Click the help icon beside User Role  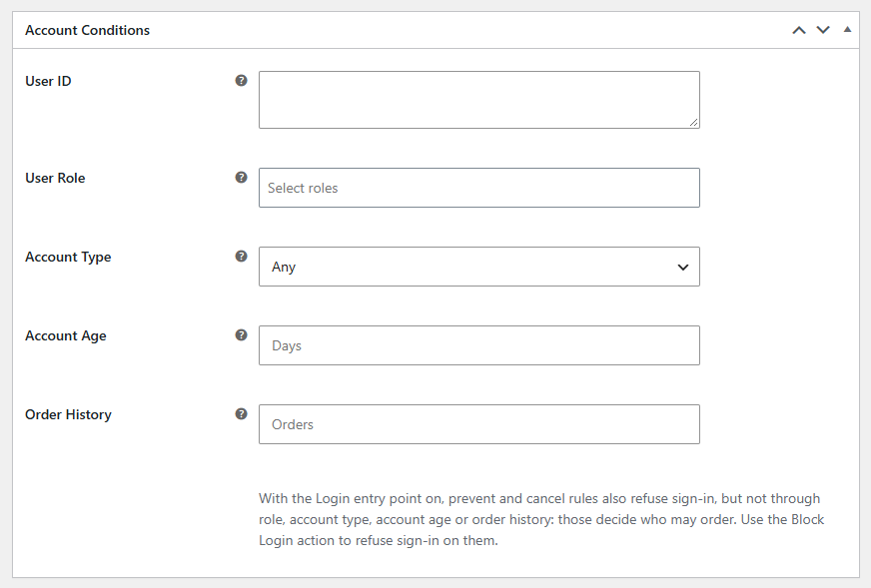[x=241, y=177]
